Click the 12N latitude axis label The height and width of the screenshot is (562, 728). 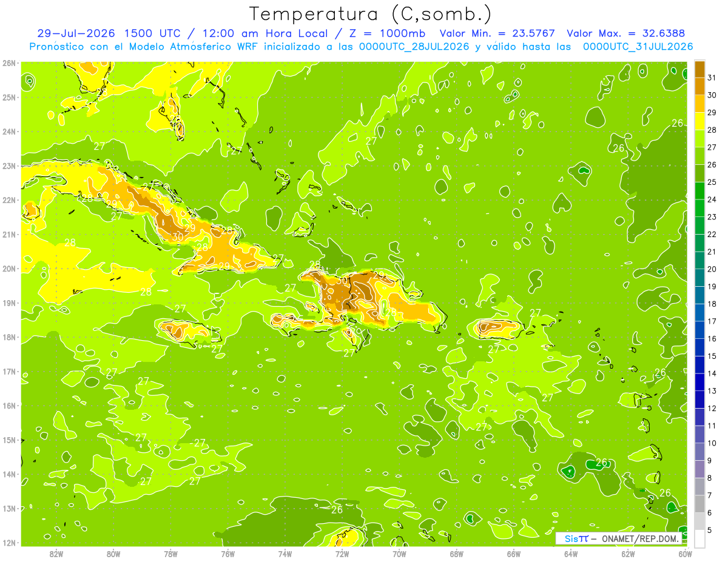pyautogui.click(x=9, y=543)
